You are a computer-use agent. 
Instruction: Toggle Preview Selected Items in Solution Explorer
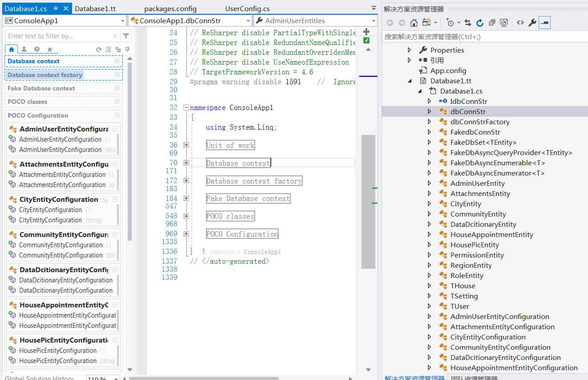tap(544, 23)
